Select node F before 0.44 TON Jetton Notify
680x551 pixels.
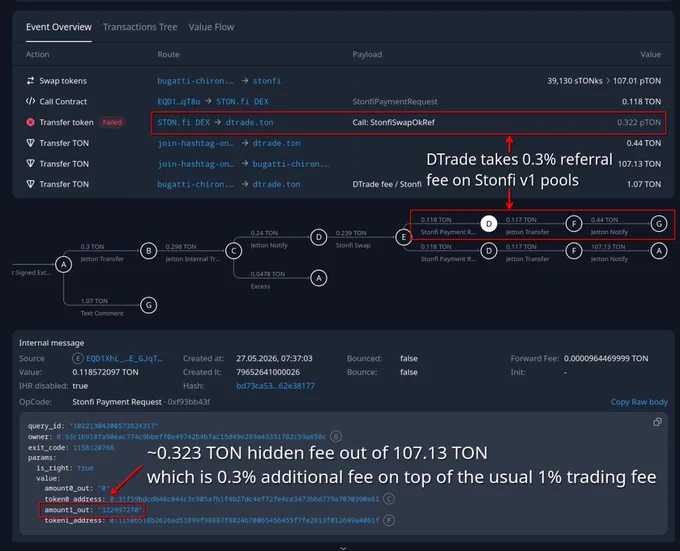[574, 224]
